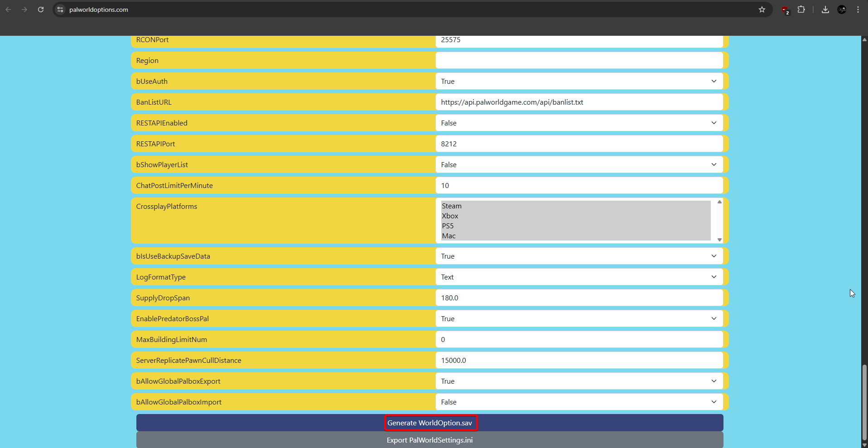This screenshot has width=868, height=448.
Task: Click the Export PalWorldSettings.ini button
Action: coord(429,440)
